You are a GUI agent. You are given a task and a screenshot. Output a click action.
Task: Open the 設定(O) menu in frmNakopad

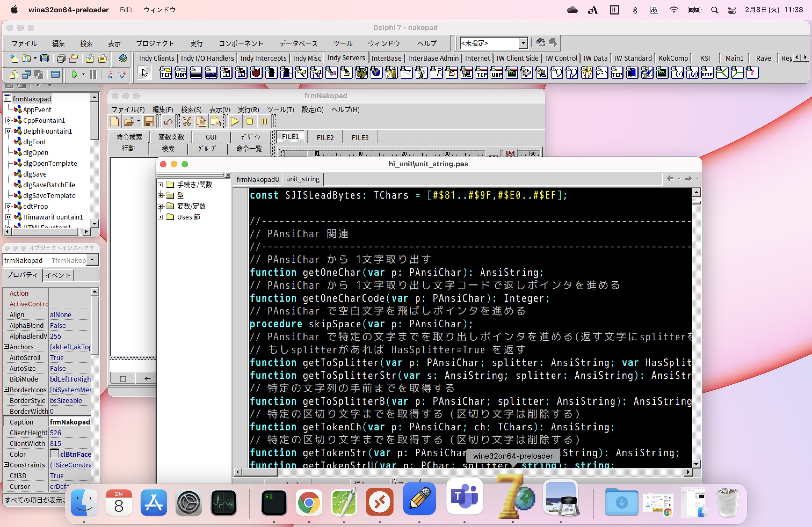tap(313, 110)
